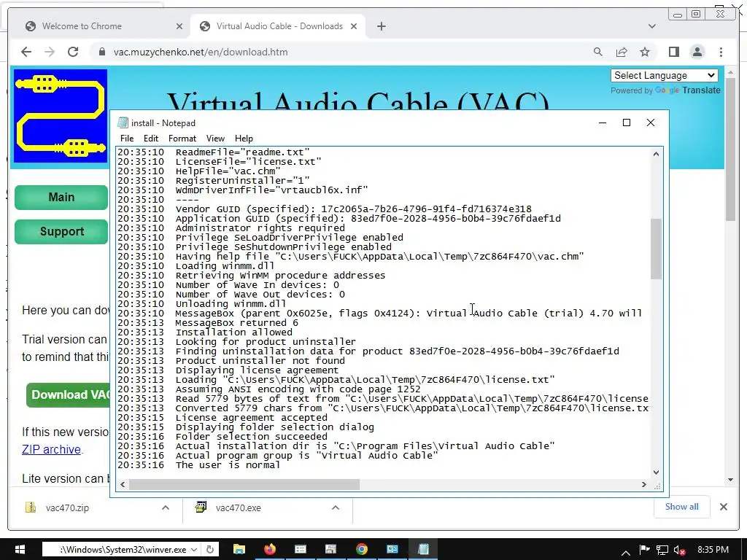Click Notepad vertical scrollbar thumb
Screen dimensions: 747x560
click(656, 249)
